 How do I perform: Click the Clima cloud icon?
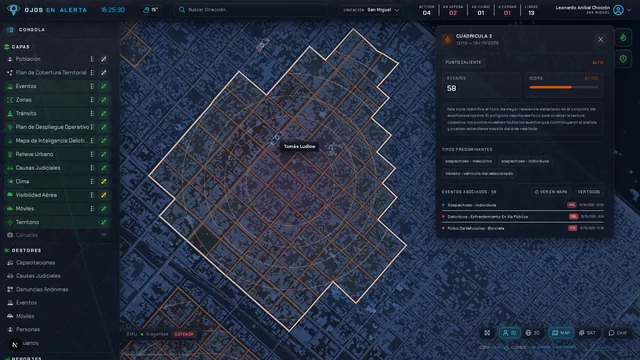[x=10, y=181]
